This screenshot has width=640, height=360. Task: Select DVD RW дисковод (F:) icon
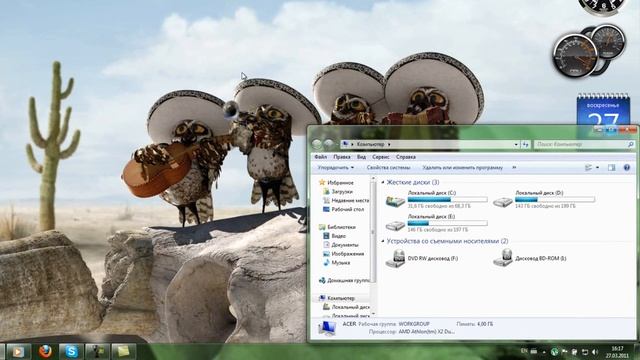pyautogui.click(x=395, y=258)
